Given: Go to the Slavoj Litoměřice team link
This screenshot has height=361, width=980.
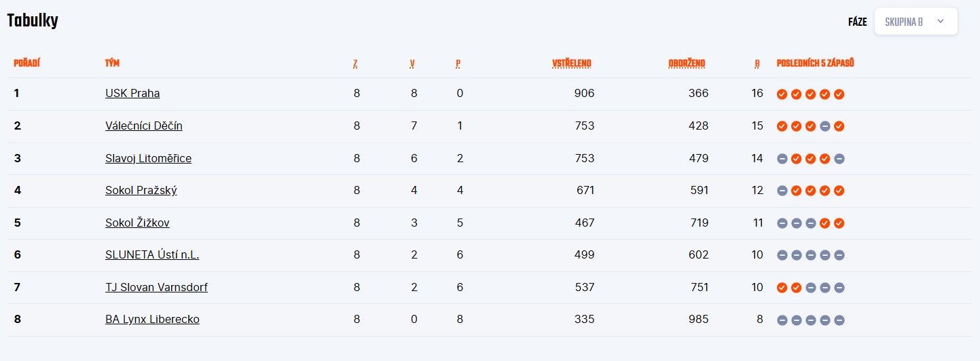Looking at the screenshot, I should coord(148,158).
